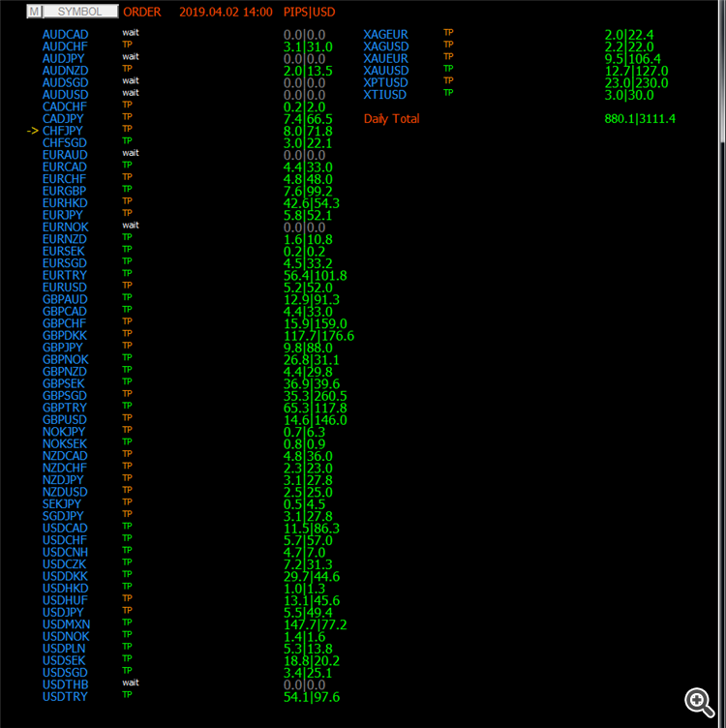The image size is (726, 728).
Task: Select the GBPUSD symbol
Action: (x=65, y=420)
